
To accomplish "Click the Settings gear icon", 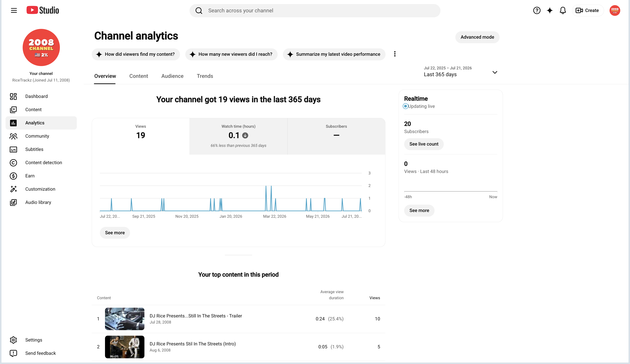I will (13, 340).
